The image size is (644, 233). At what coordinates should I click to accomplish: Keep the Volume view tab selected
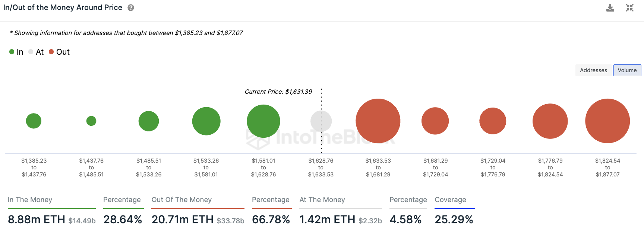coord(627,70)
